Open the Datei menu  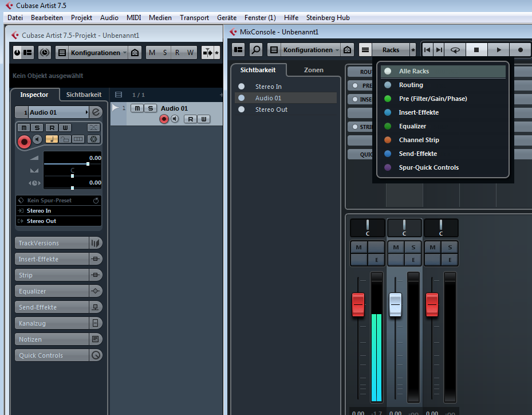15,18
